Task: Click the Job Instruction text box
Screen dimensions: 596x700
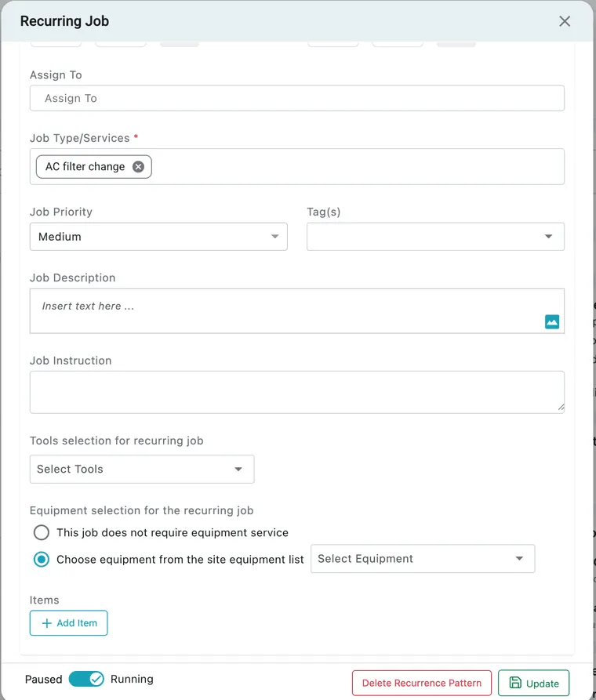Action: click(x=297, y=392)
